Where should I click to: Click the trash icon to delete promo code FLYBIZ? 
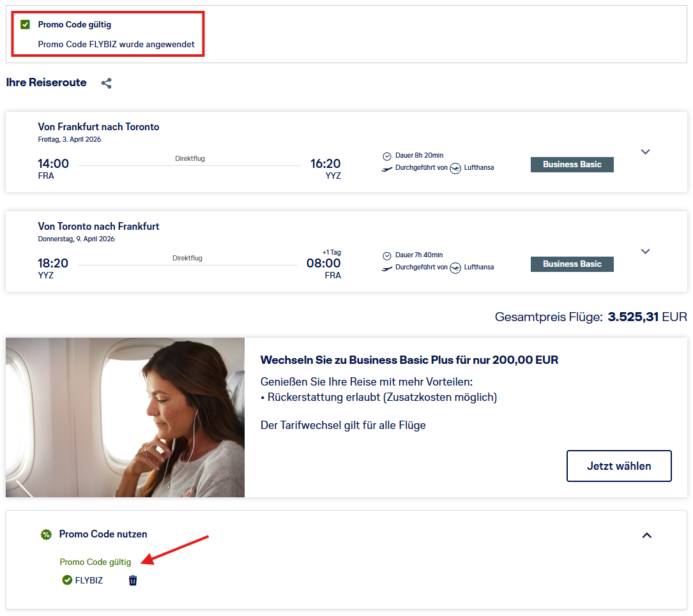[x=132, y=580]
